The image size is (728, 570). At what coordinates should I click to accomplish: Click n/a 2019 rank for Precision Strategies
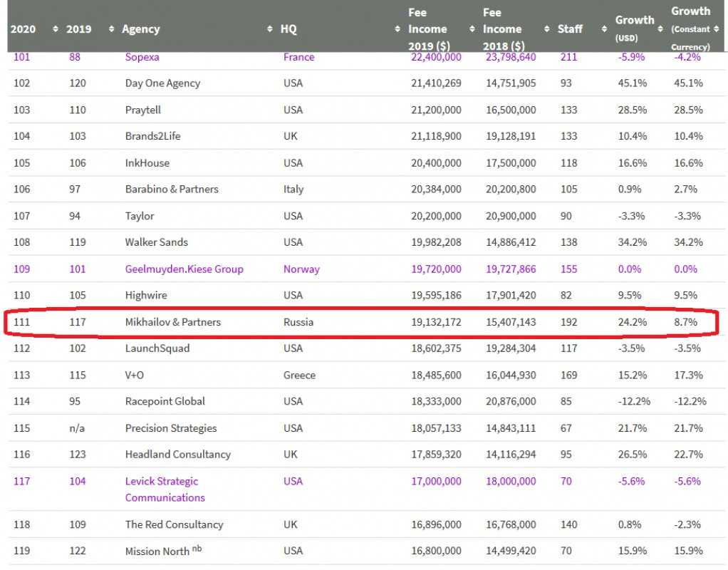(77, 427)
